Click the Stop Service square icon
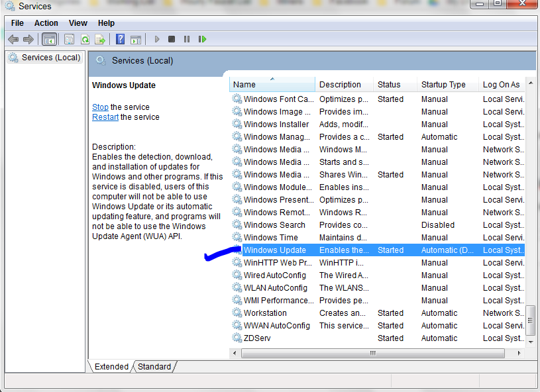This screenshot has width=540, height=392. 172,39
